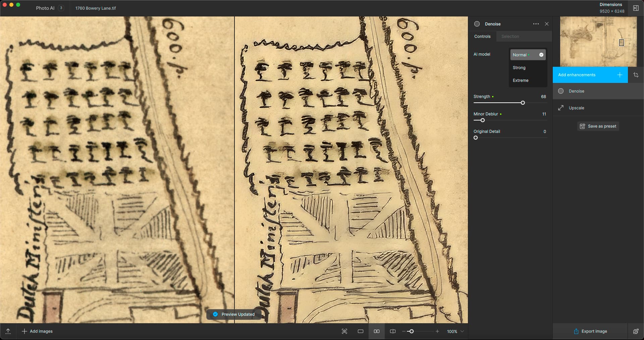Choose Strong from AI model list
This screenshot has height=340, width=644.
[x=519, y=68]
